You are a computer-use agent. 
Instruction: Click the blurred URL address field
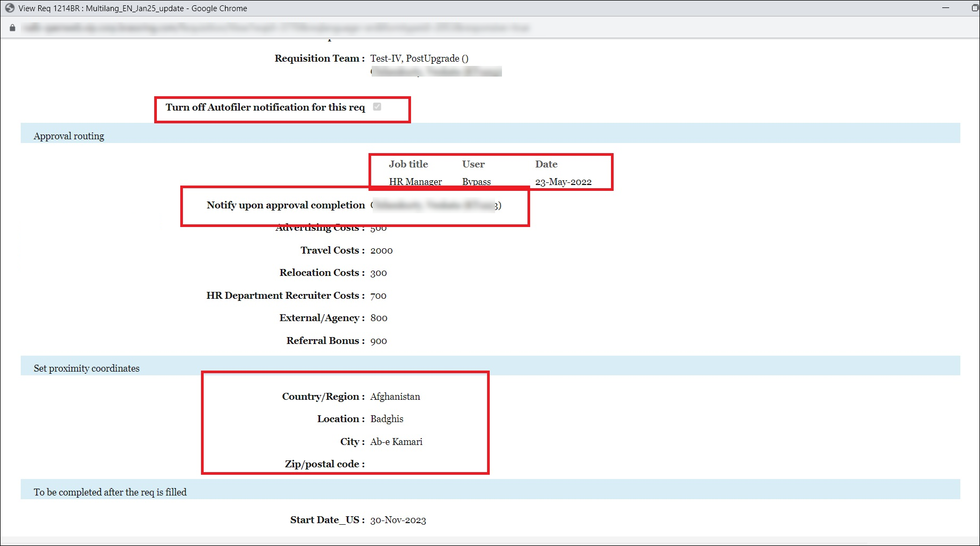[x=275, y=28]
